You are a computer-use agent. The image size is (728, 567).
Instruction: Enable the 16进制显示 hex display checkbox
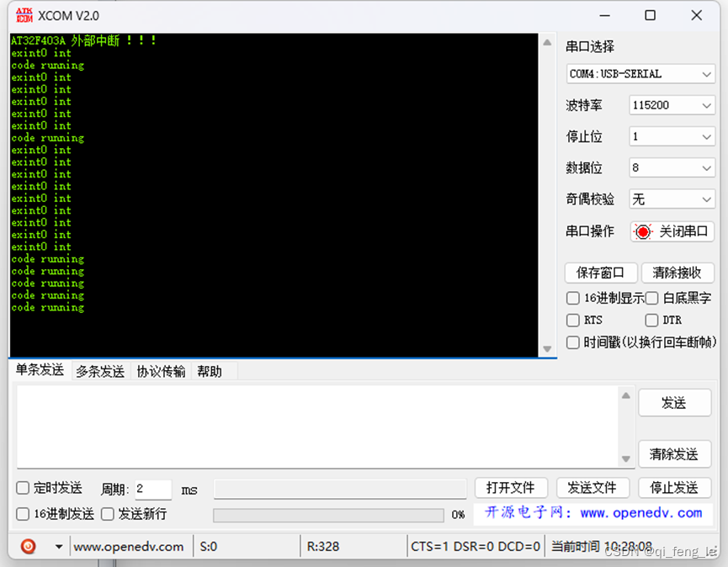click(573, 298)
